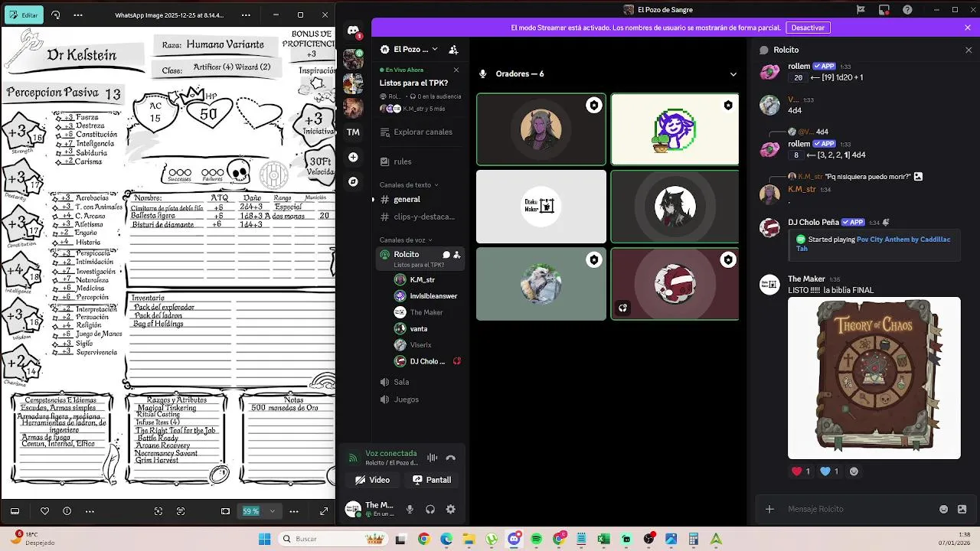Click the blue heart reaction

click(x=829, y=471)
